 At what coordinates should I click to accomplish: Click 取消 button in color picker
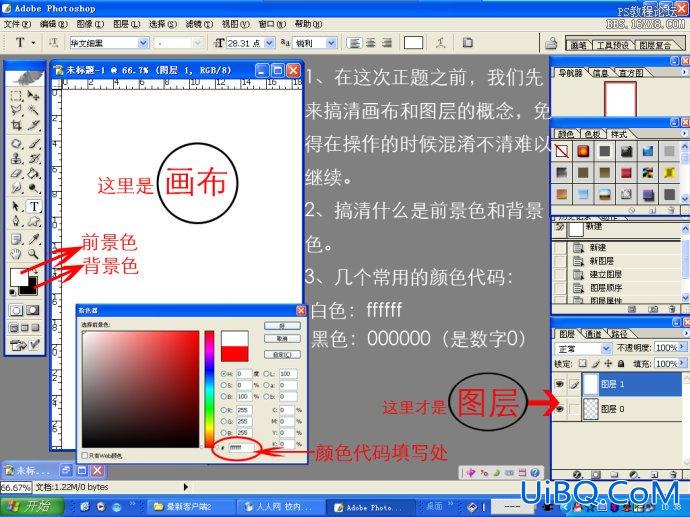coord(282,338)
